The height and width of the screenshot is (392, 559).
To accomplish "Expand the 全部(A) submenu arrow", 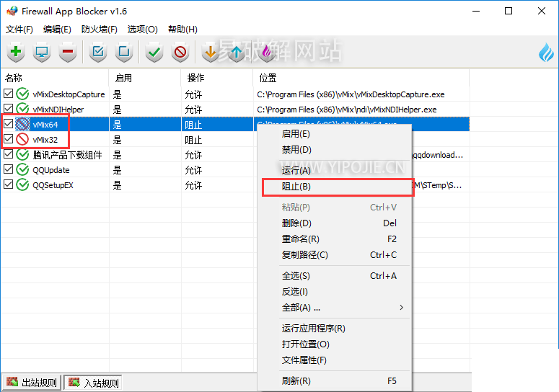I will (x=402, y=307).
